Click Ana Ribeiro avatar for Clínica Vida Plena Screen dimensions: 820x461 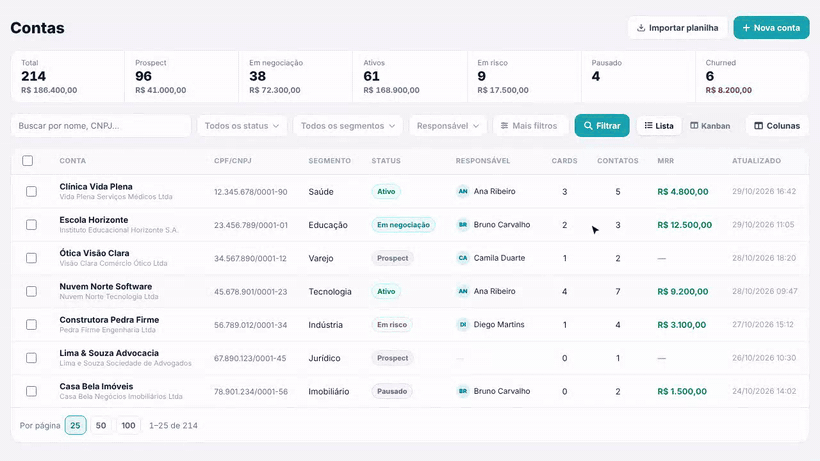pos(463,191)
